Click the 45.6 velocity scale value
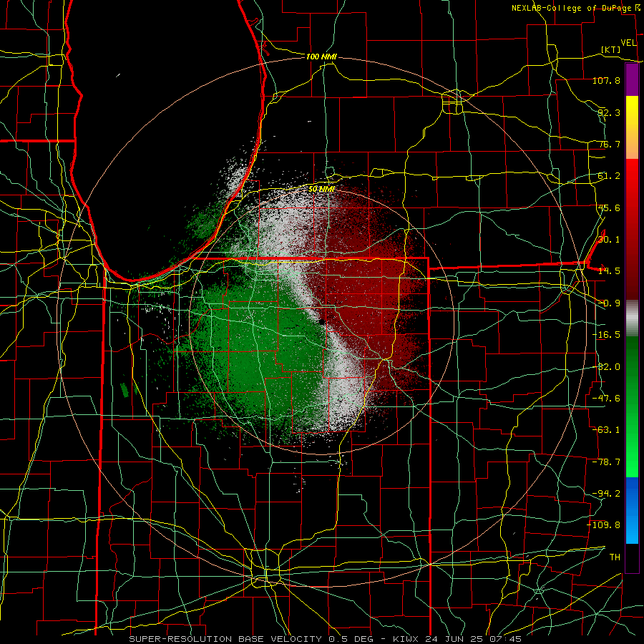This screenshot has height=644, width=644. click(x=609, y=208)
